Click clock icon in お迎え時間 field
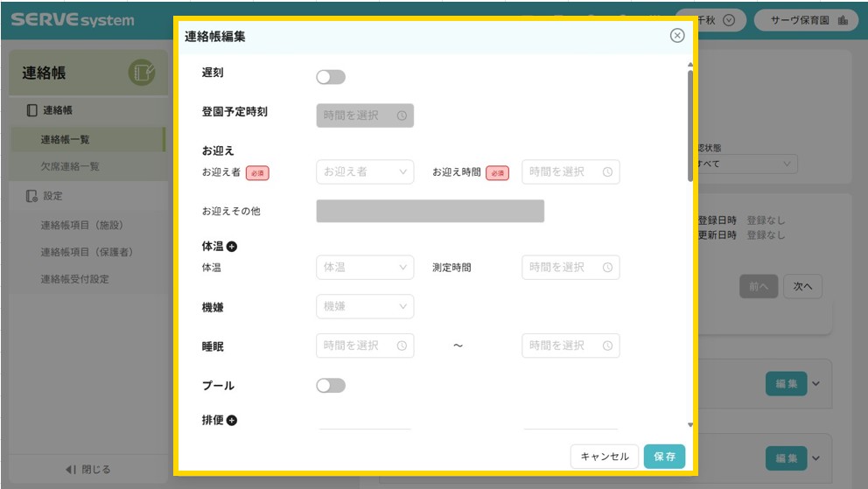 coord(607,172)
